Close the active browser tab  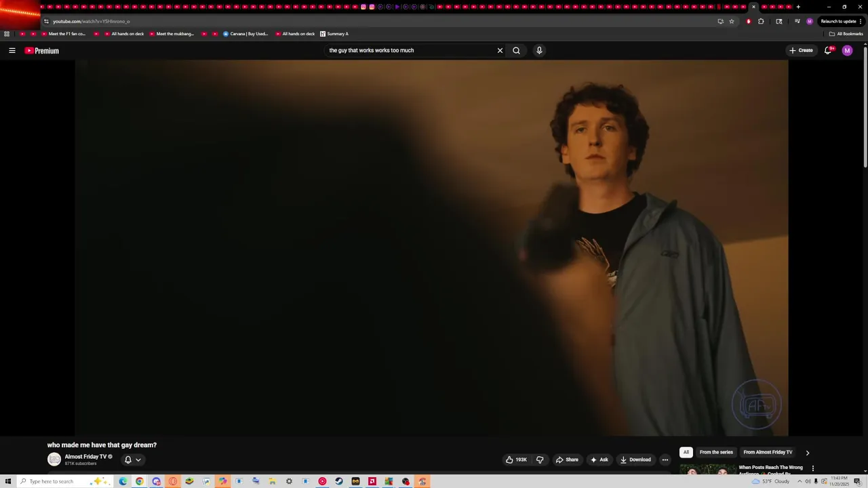[x=753, y=7]
